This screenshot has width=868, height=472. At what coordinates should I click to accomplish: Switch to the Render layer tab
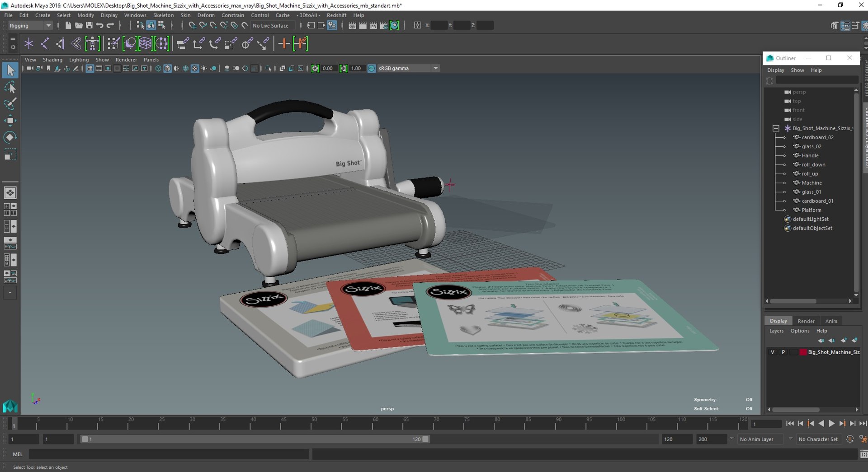click(x=806, y=321)
